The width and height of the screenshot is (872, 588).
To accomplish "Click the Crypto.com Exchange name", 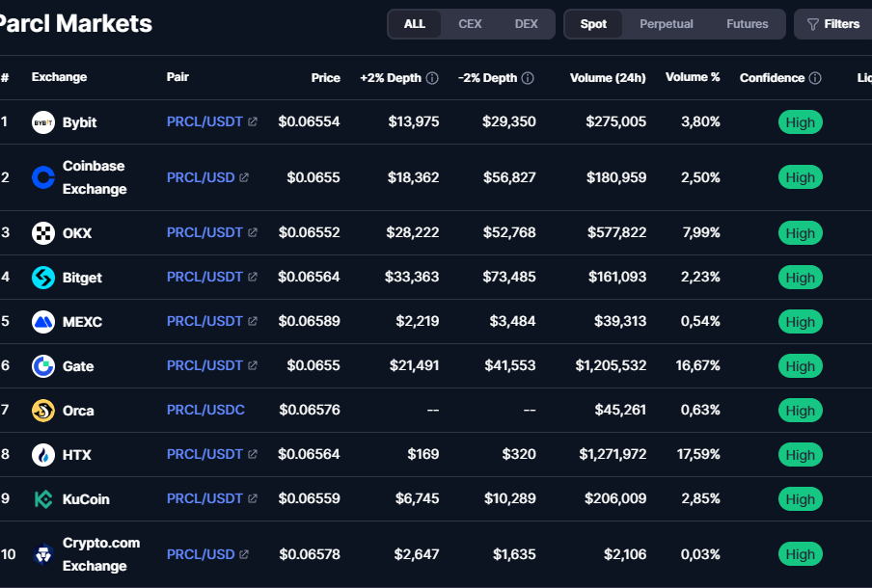I will click(101, 554).
